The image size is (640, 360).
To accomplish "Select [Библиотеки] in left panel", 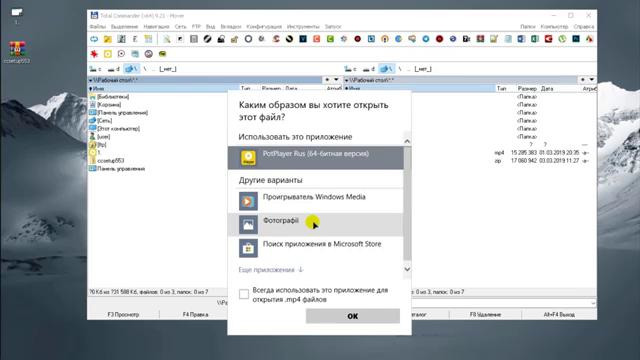I will tap(113, 97).
